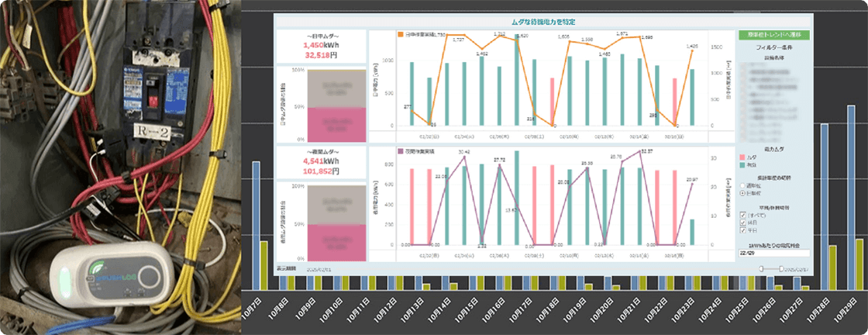Select the 週単位 radio option

tap(742, 185)
